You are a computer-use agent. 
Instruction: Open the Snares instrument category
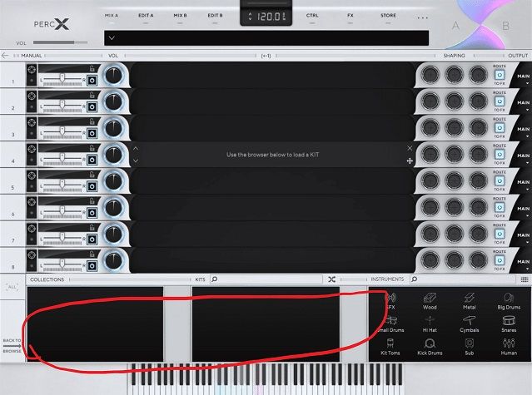[x=509, y=324]
